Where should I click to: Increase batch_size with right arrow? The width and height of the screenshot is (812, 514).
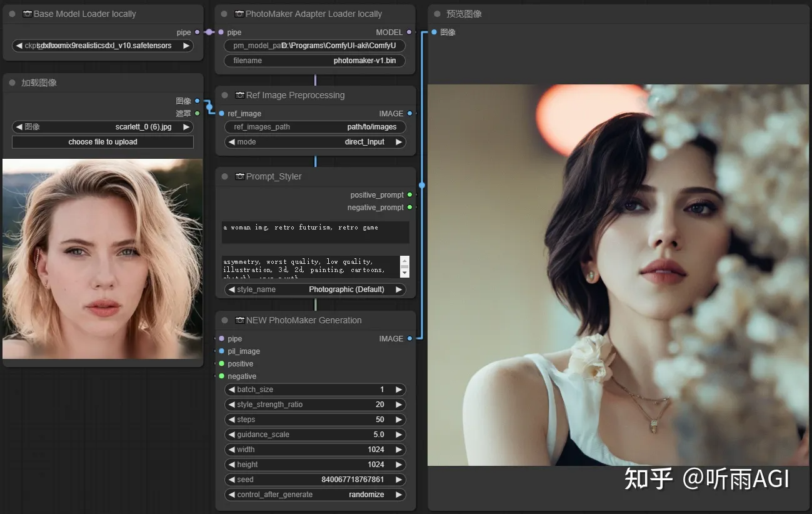click(399, 390)
